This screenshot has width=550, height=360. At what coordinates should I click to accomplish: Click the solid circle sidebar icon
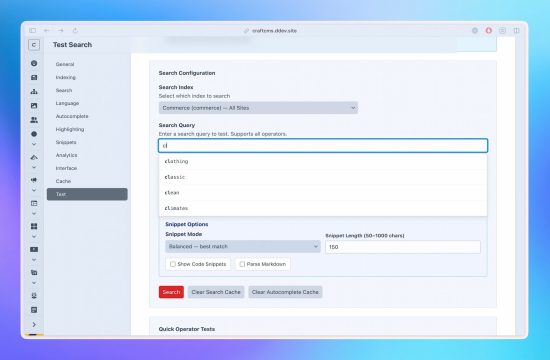pyautogui.click(x=34, y=134)
